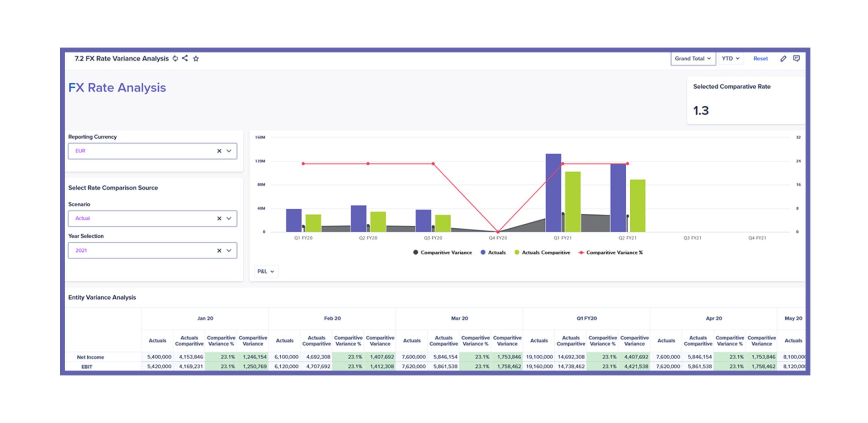Click the Net Income row label
868x423 pixels.
90,357
